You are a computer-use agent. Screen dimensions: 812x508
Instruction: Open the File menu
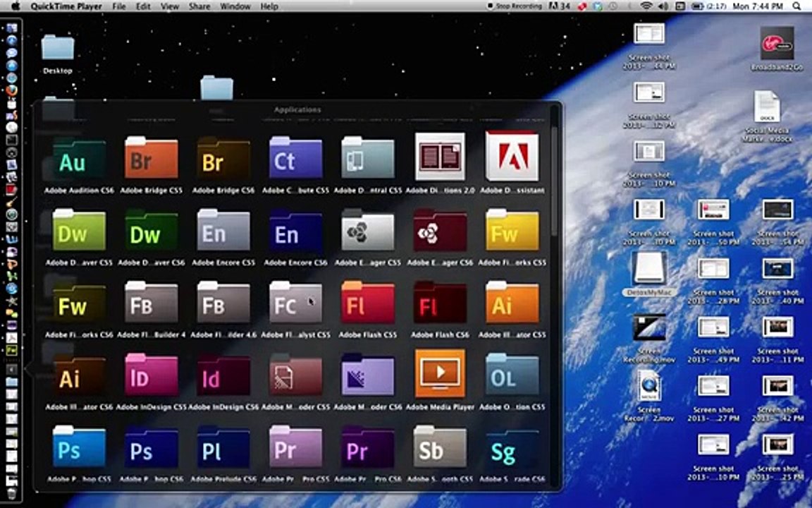point(119,6)
